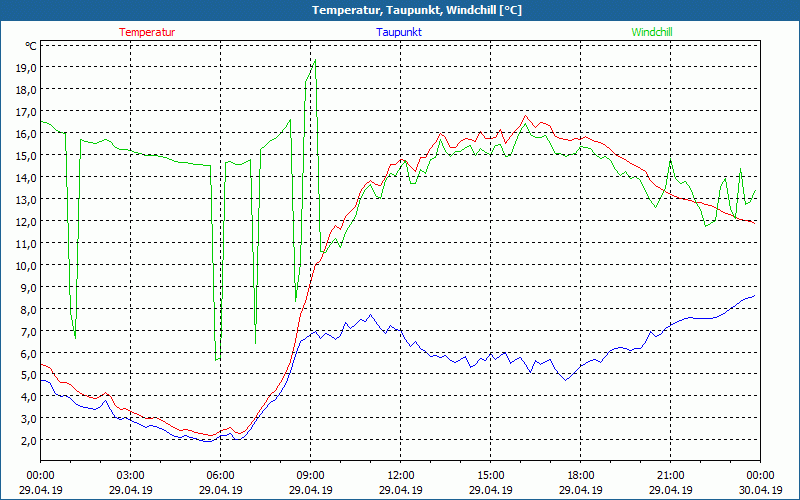Click the 5,0 y-axis value
800x500 pixels.
(x=29, y=374)
